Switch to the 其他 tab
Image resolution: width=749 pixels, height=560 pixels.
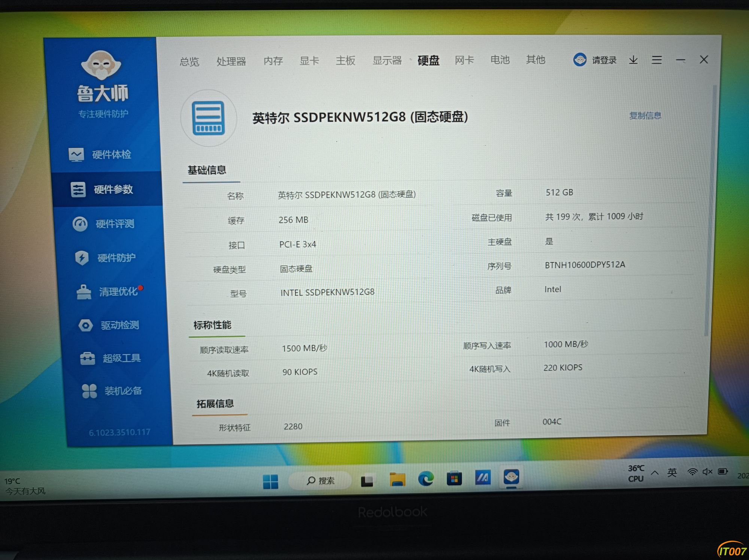tap(536, 60)
